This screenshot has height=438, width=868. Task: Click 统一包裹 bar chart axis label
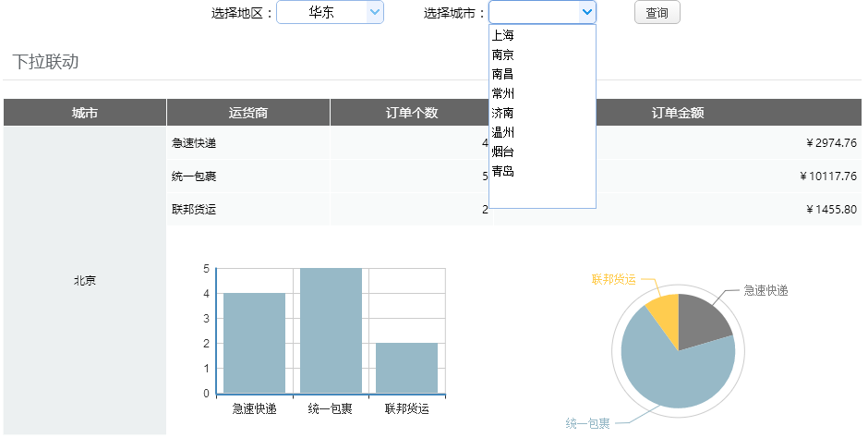330,408
